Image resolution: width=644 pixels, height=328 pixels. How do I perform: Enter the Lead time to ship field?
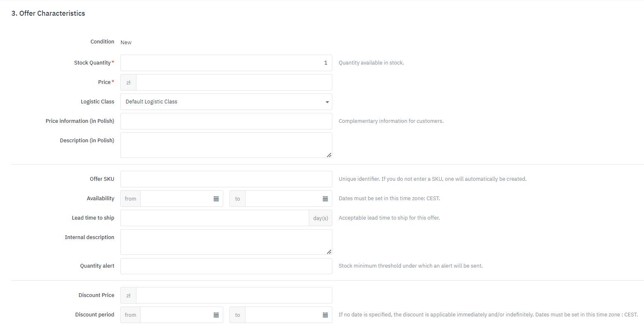pyautogui.click(x=215, y=218)
